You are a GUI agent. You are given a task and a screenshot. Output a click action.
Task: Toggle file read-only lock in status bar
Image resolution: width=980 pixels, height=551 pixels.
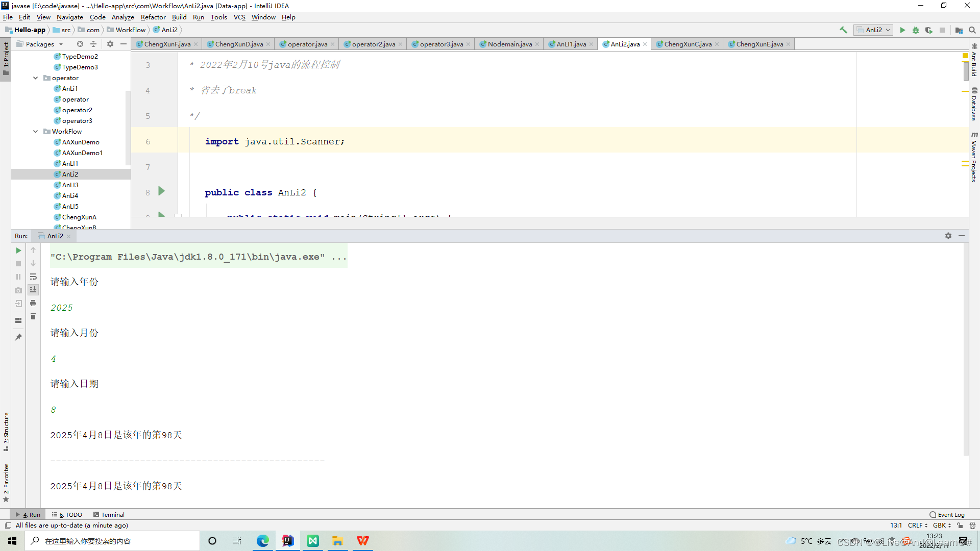click(960, 525)
